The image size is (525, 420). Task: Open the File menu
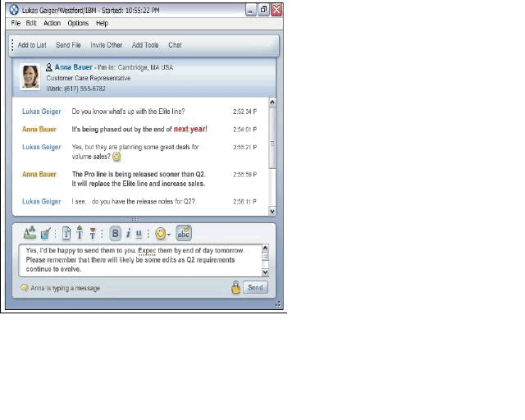coord(16,23)
